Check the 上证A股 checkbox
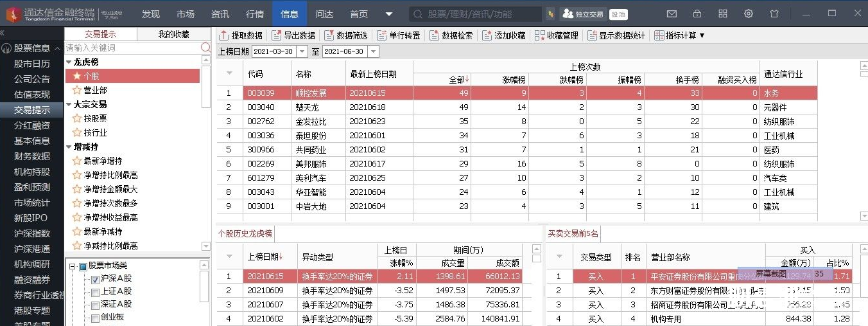Viewport: 868px width, 326px height. coord(95,291)
